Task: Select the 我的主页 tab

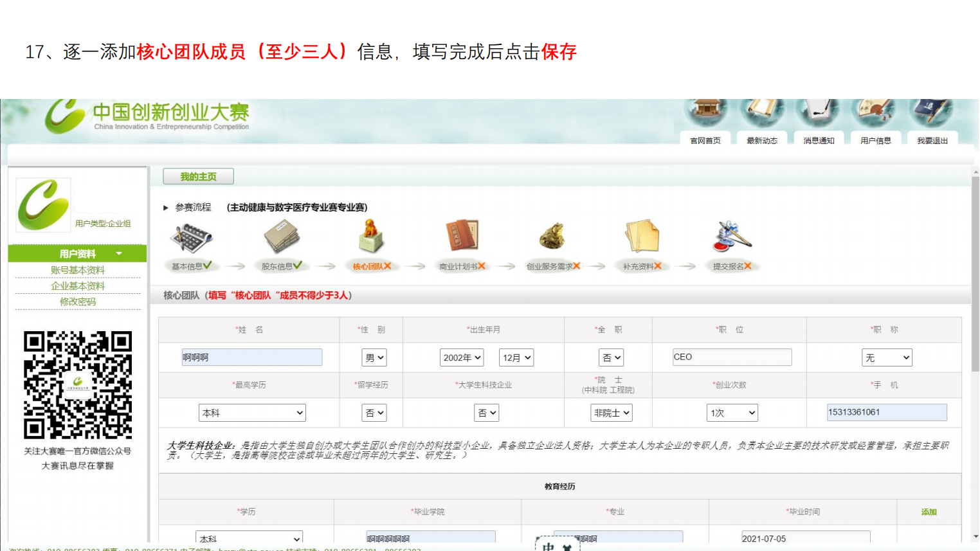Action: point(198,177)
